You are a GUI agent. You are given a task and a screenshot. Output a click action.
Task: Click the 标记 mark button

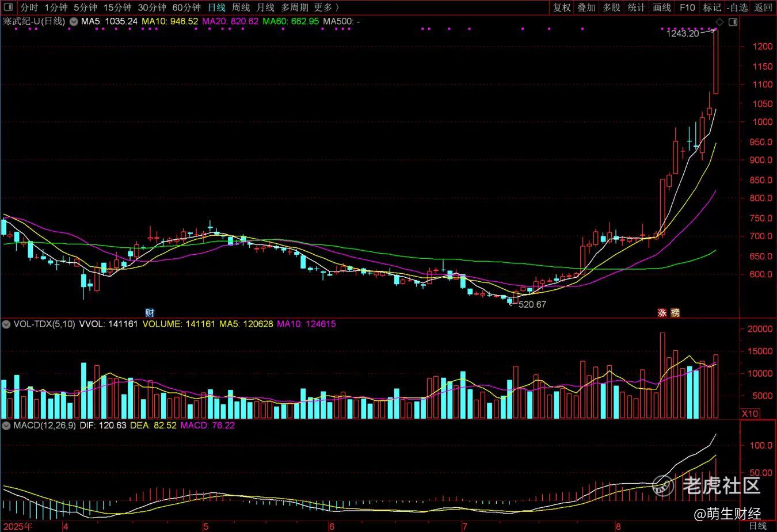pos(712,7)
